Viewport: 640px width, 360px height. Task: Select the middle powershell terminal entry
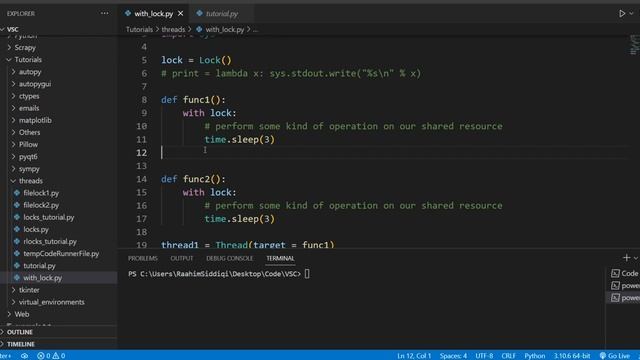[624, 285]
